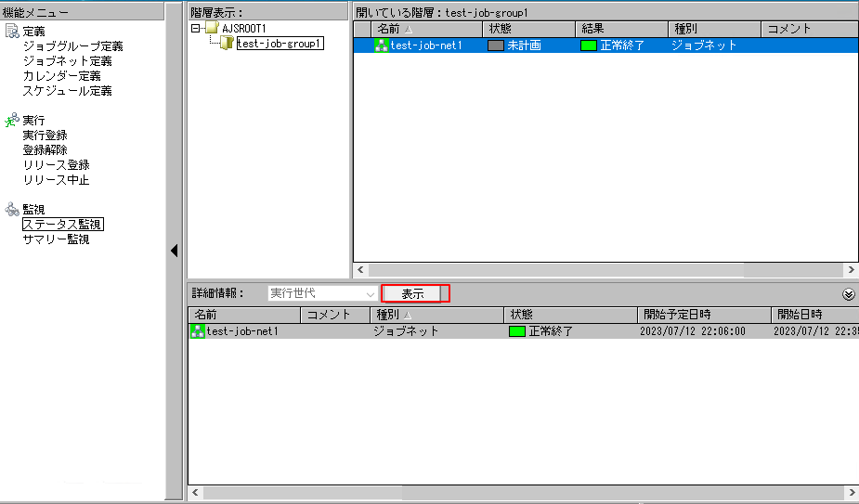Click green 正常終了 result indicator in upper list
The height and width of the screenshot is (504, 859).
(589, 45)
